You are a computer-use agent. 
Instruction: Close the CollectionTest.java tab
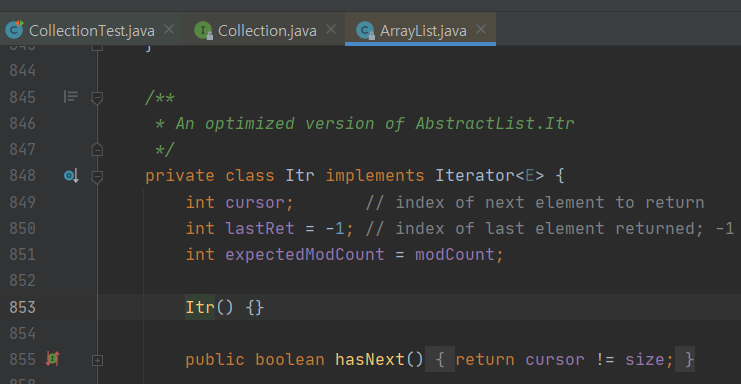169,30
